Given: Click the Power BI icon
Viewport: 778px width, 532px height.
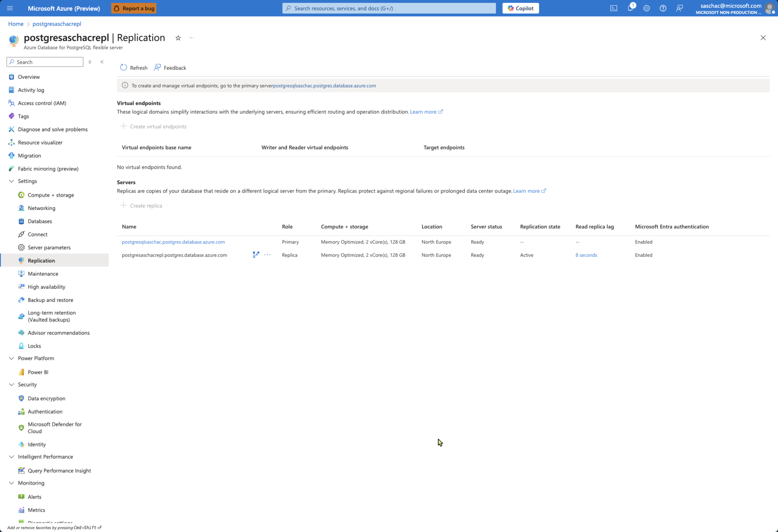Looking at the screenshot, I should [x=21, y=372].
